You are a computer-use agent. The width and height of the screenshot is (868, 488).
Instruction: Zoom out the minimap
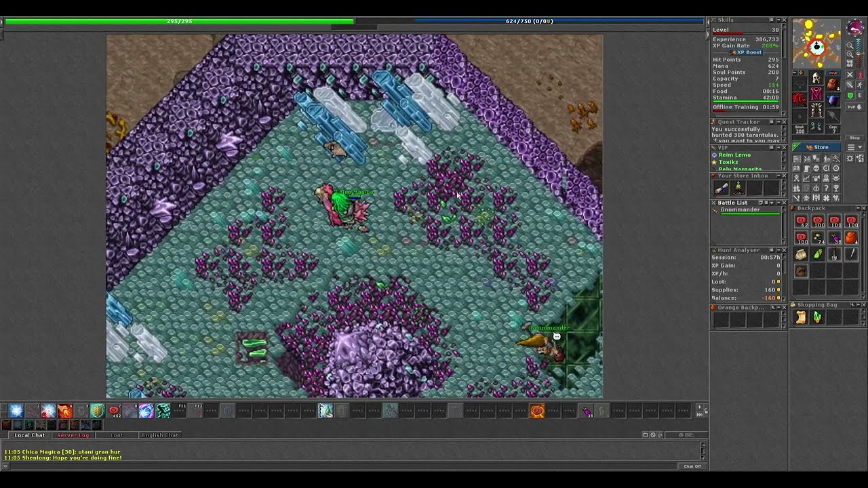(850, 45)
